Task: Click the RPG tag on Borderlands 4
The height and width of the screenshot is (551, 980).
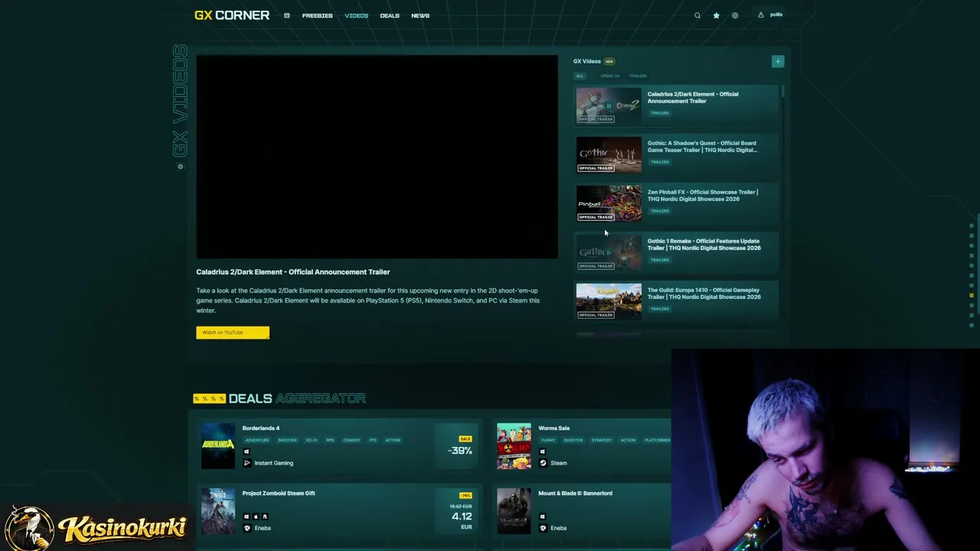Action: 330,440
